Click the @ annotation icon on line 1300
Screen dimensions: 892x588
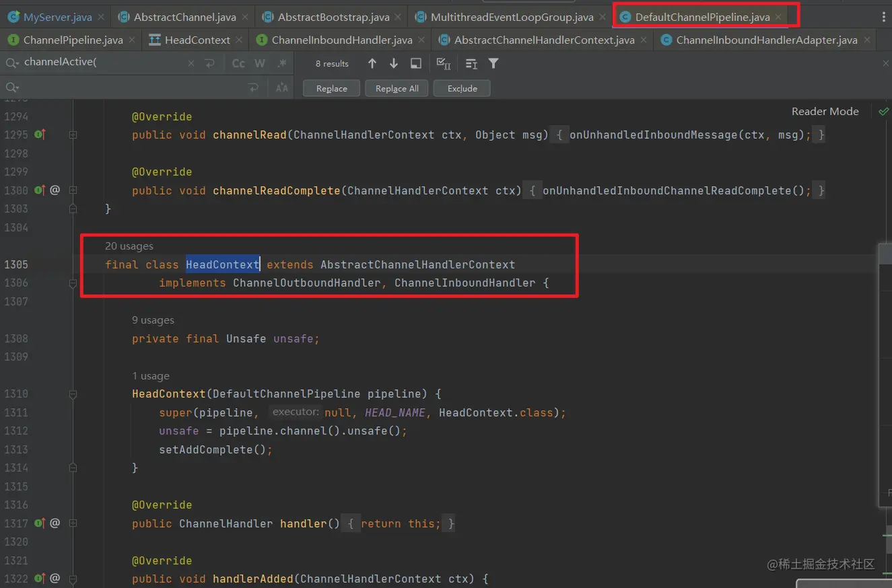(x=55, y=190)
